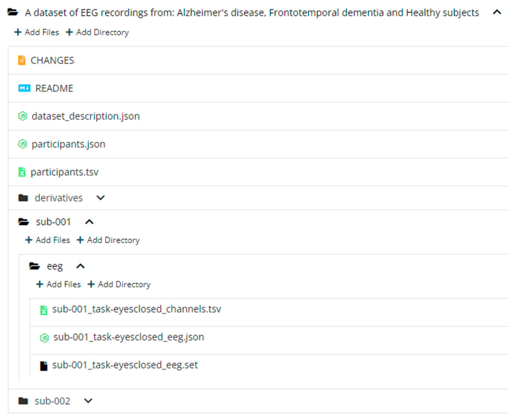Open sub-001_task-eyesclosed_channels.tsv file

point(136,309)
